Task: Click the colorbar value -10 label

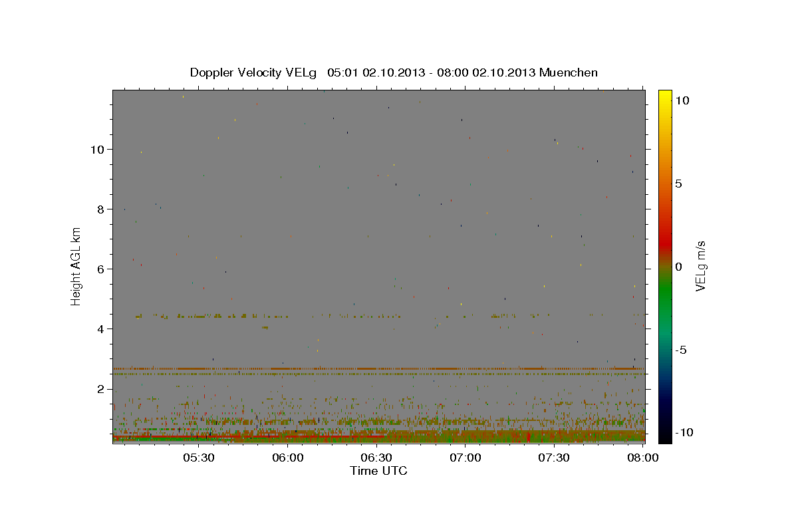Action: point(684,432)
